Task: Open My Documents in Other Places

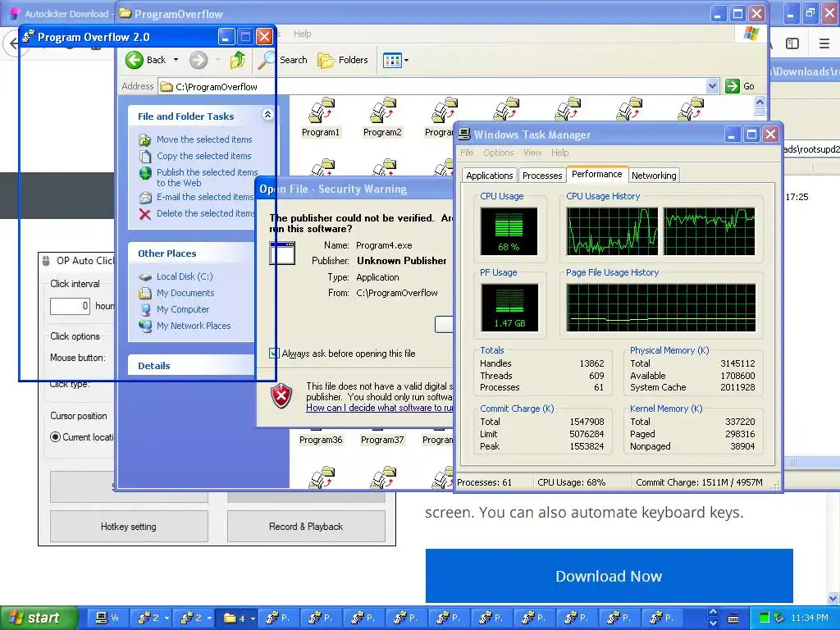Action: click(x=185, y=293)
